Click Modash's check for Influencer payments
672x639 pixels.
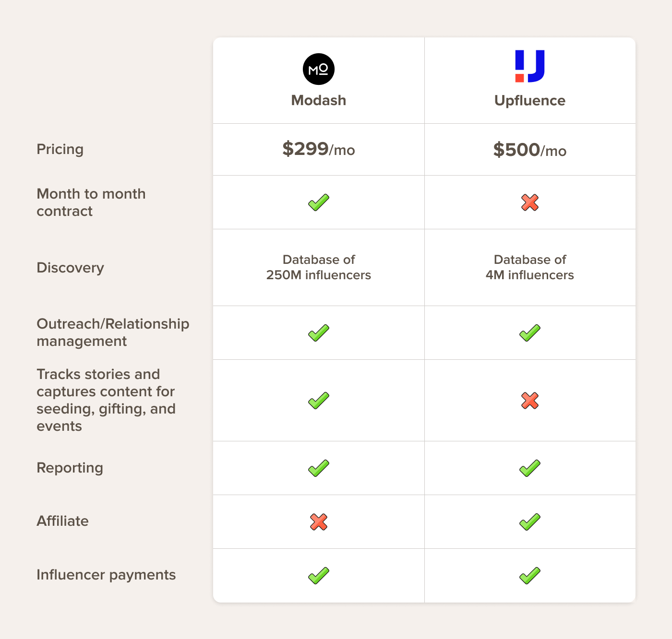319,576
